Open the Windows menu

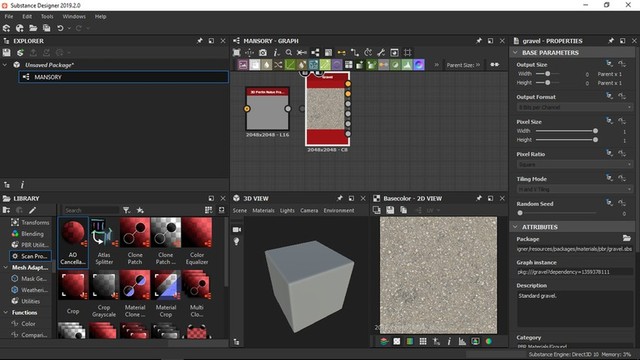(74, 17)
